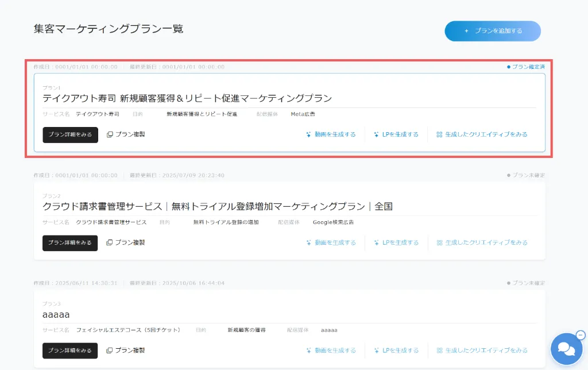Viewport: 588px width, 370px height.
Task: Click the プラン確定済 status on plan 1
Action: pyautogui.click(x=526, y=67)
